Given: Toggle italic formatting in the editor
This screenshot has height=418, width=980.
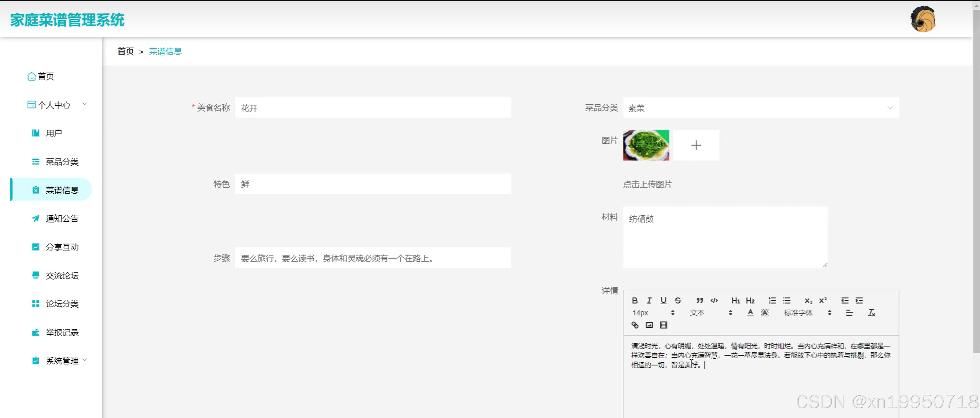Looking at the screenshot, I should point(649,300).
